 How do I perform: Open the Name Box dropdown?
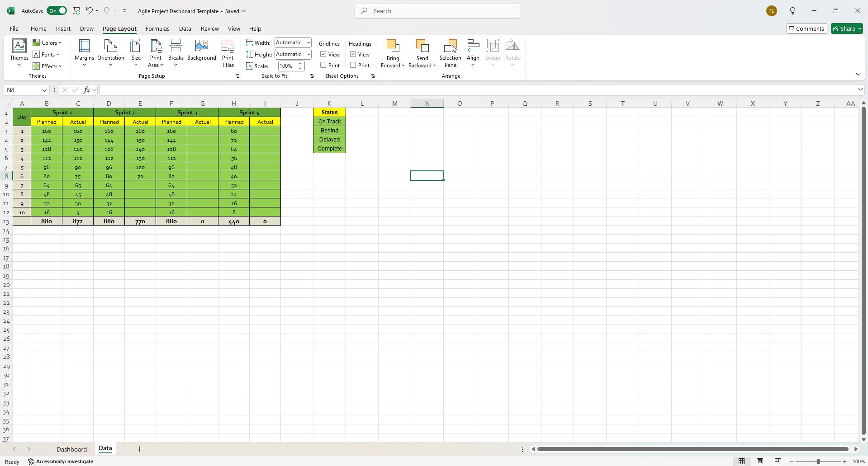[44, 90]
